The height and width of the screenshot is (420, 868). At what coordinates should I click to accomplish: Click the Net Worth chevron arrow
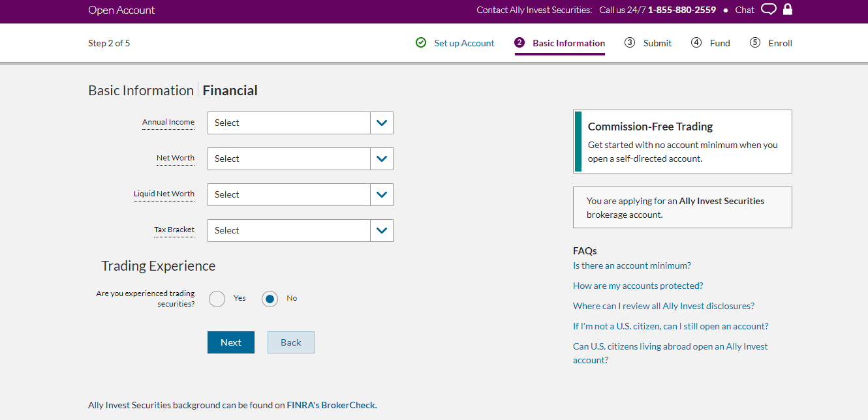point(382,158)
